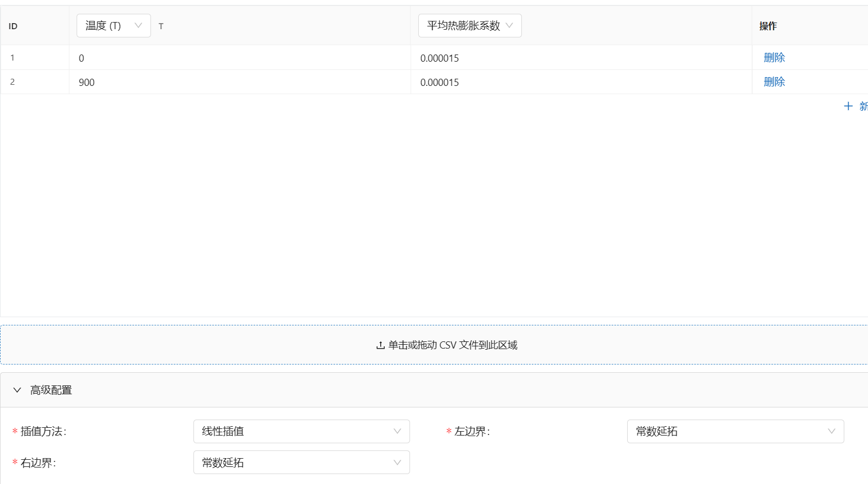
Task: Click row 1 coefficient cell 0.000015
Action: [x=581, y=58]
